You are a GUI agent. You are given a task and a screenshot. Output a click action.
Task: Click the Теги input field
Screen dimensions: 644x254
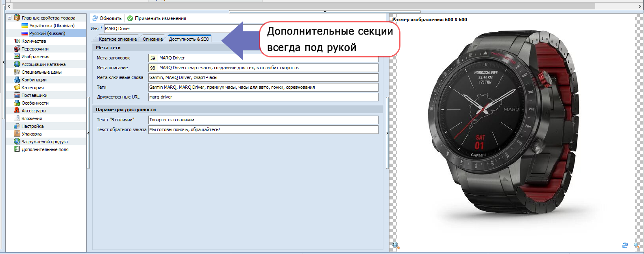tap(263, 87)
